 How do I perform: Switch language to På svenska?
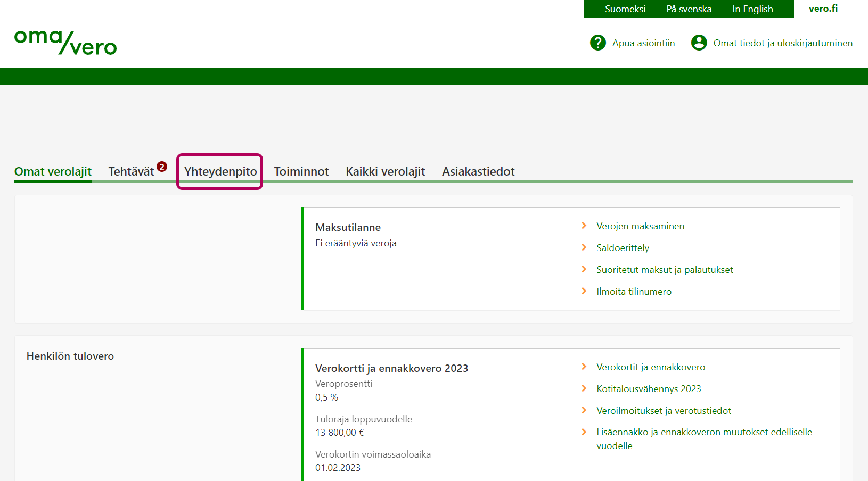(689, 9)
